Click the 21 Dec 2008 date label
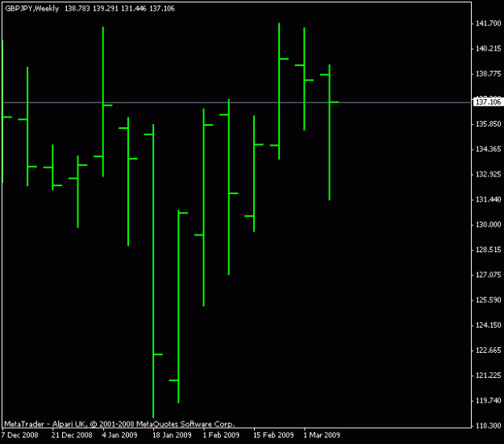Image resolution: width=504 pixels, height=444 pixels. pos(72,435)
